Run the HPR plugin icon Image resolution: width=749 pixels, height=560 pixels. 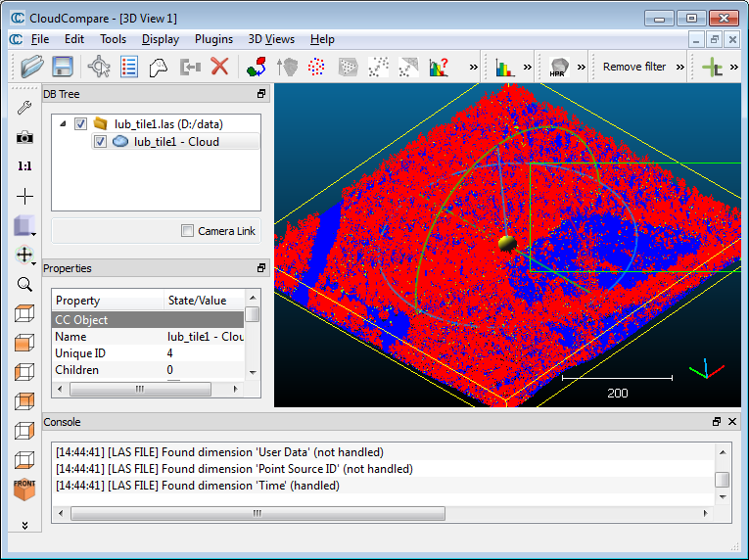[x=558, y=68]
